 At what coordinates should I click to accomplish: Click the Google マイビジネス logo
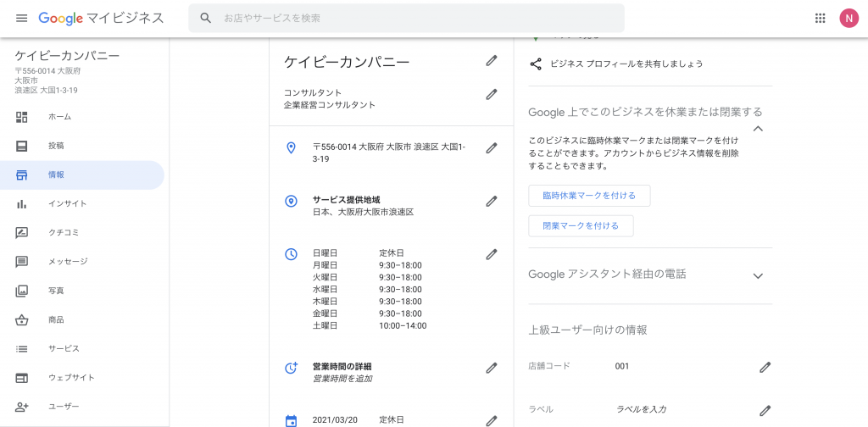(102, 19)
